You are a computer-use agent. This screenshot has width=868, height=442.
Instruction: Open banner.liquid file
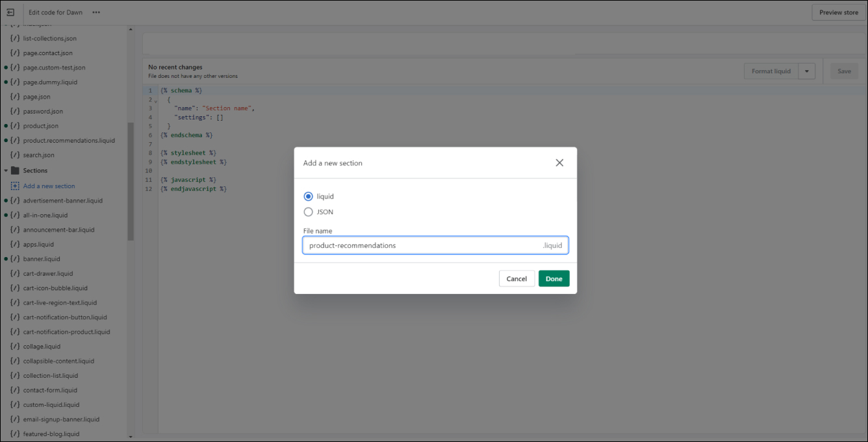(x=41, y=259)
